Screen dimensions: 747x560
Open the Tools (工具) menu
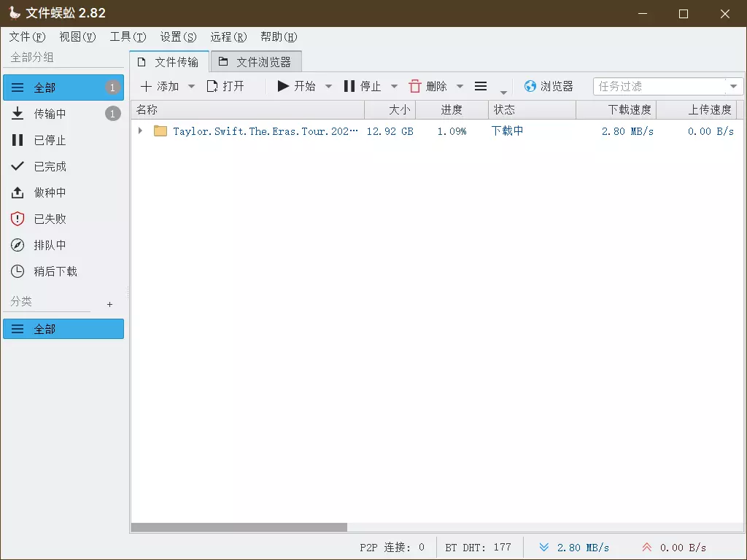pyautogui.click(x=128, y=36)
